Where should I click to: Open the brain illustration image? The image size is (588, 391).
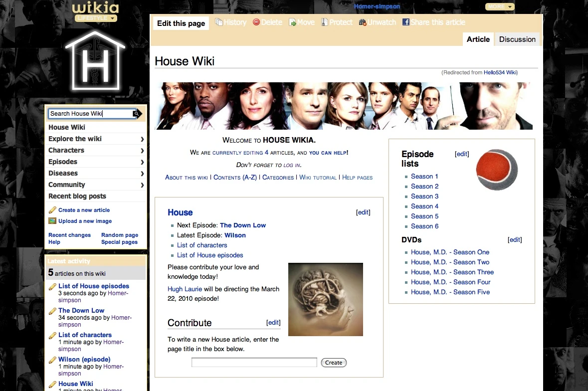326,299
